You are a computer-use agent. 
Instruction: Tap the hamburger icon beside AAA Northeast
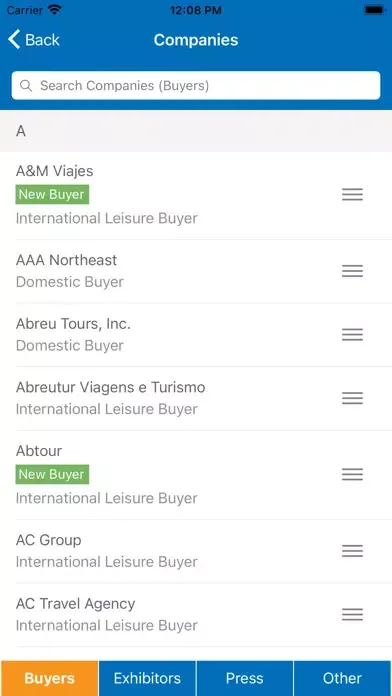pos(352,271)
